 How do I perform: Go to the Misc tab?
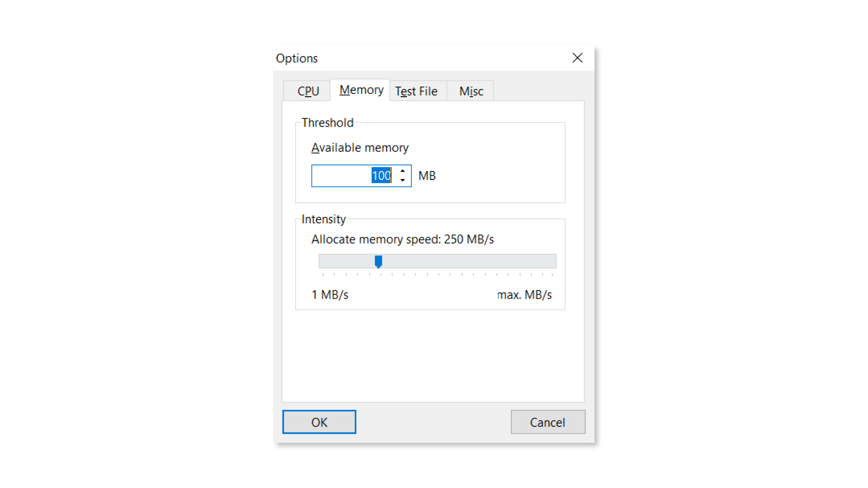point(471,91)
